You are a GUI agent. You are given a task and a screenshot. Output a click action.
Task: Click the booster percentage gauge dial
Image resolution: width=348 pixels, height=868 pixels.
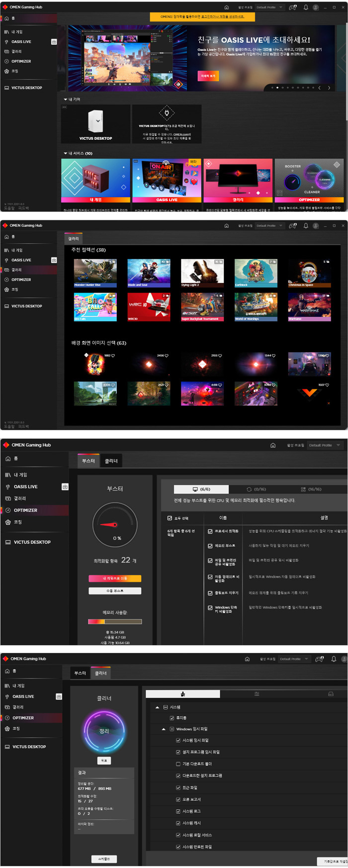[x=115, y=524]
